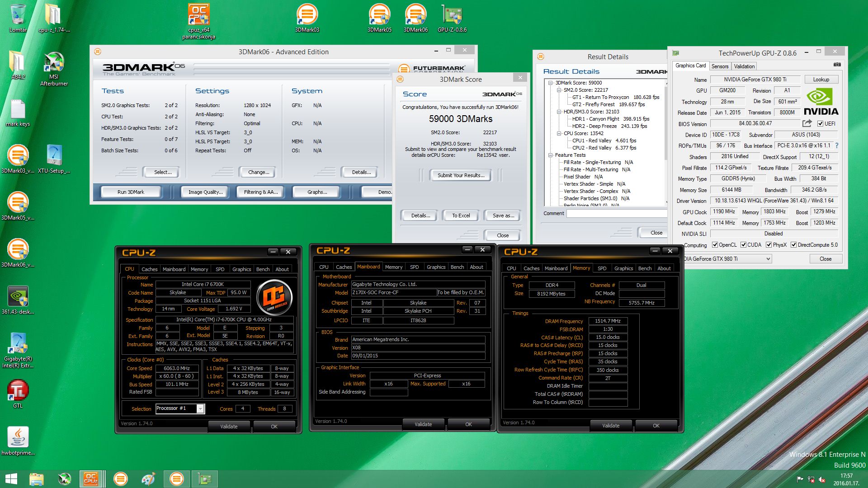Click inside the Result Details Comment field
The height and width of the screenshot is (488, 868).
[617, 213]
